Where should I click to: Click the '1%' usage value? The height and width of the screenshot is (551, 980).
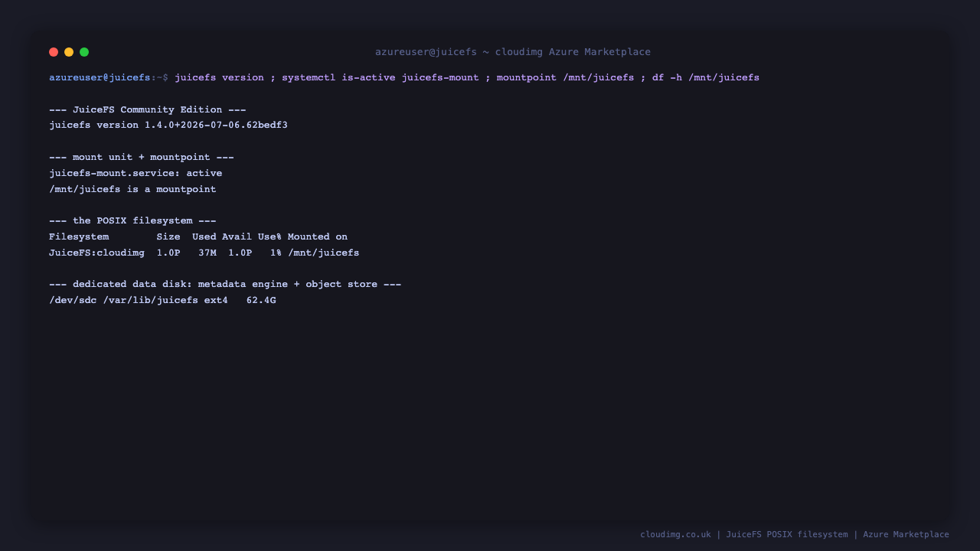coord(276,253)
